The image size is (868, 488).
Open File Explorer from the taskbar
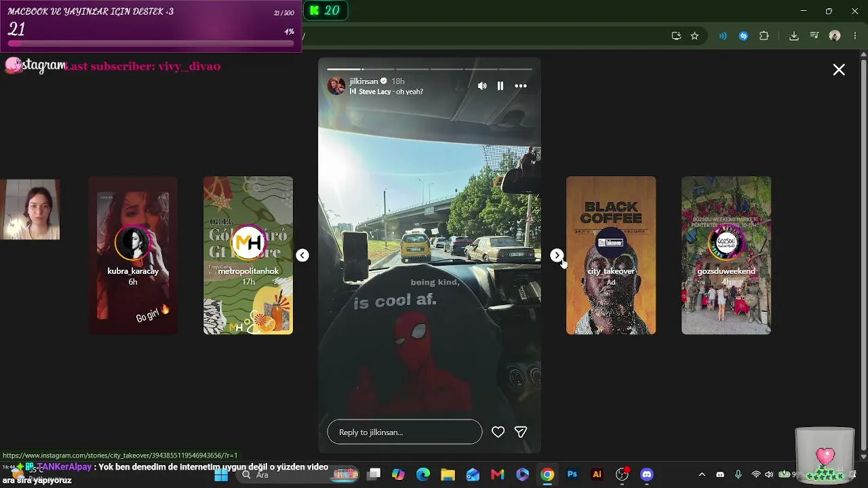pos(448,474)
